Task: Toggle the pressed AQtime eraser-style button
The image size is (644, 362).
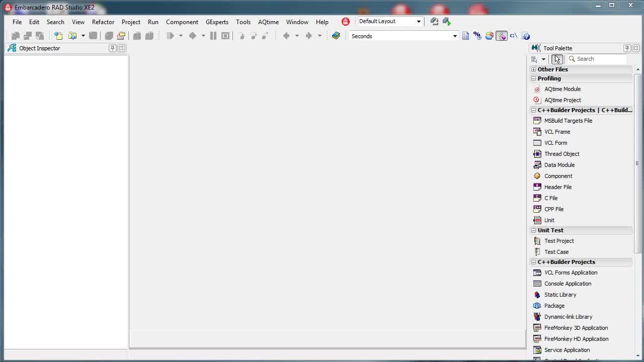Action: [x=502, y=36]
